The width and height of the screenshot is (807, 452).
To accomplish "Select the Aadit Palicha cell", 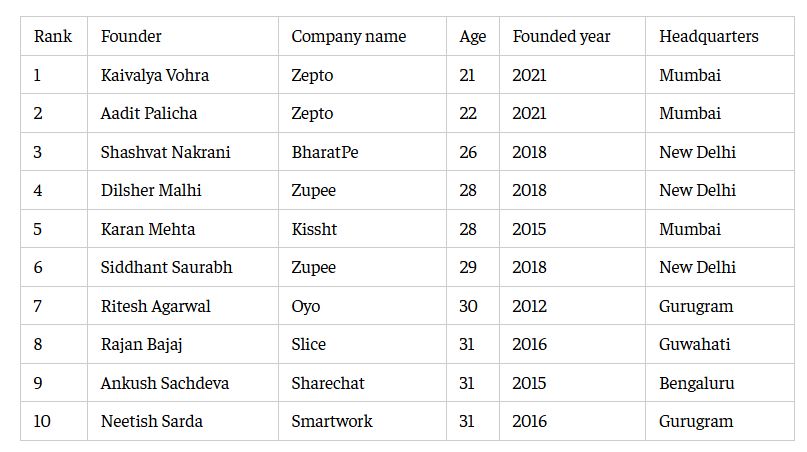I will [149, 114].
